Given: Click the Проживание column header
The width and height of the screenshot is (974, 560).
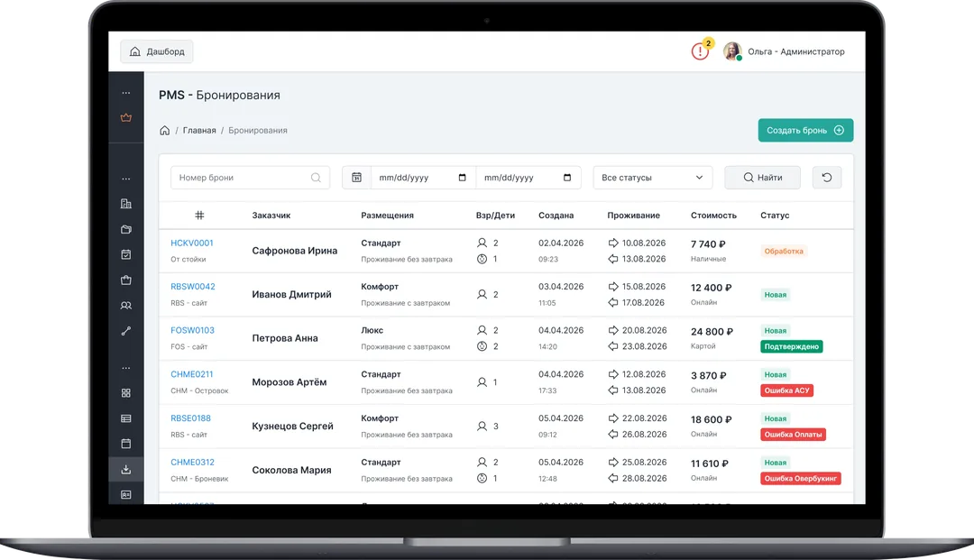Looking at the screenshot, I should (634, 216).
